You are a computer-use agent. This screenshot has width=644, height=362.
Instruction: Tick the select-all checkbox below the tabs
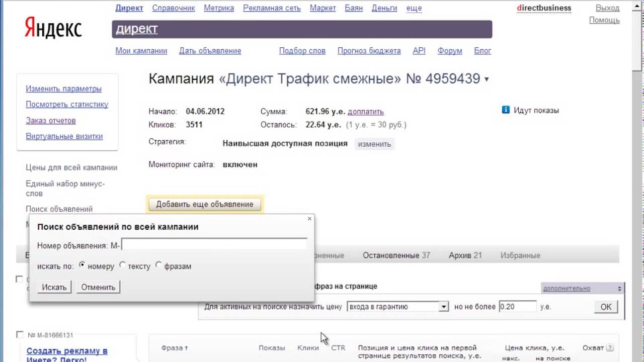(20, 279)
